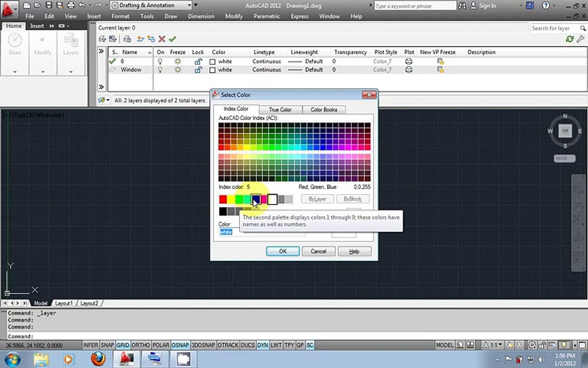The height and width of the screenshot is (368, 588).
Task: Select the red swatch in the second palette
Action: click(223, 199)
